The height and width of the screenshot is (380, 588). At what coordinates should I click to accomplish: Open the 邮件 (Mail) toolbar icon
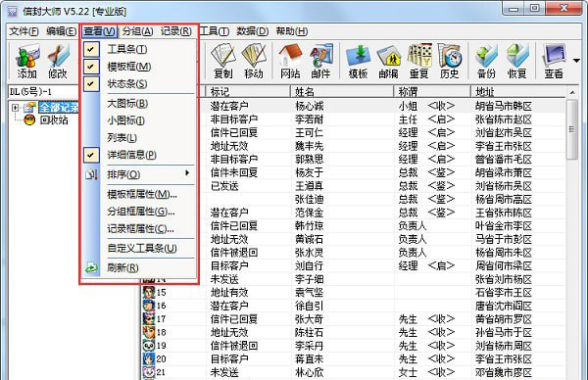tap(321, 61)
